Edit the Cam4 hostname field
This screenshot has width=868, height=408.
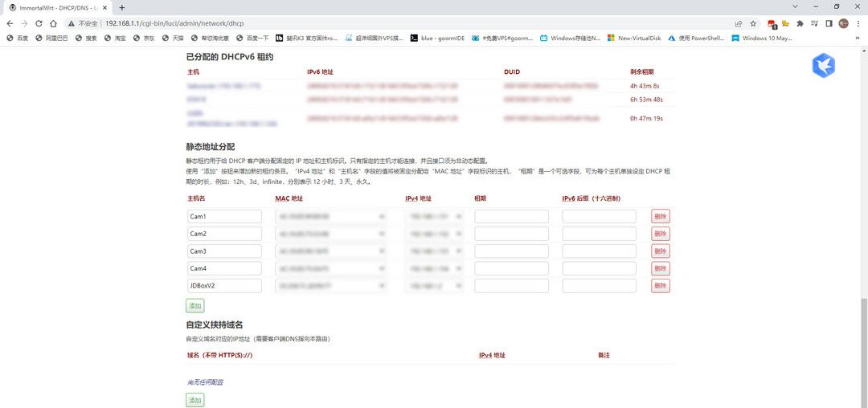coord(224,269)
